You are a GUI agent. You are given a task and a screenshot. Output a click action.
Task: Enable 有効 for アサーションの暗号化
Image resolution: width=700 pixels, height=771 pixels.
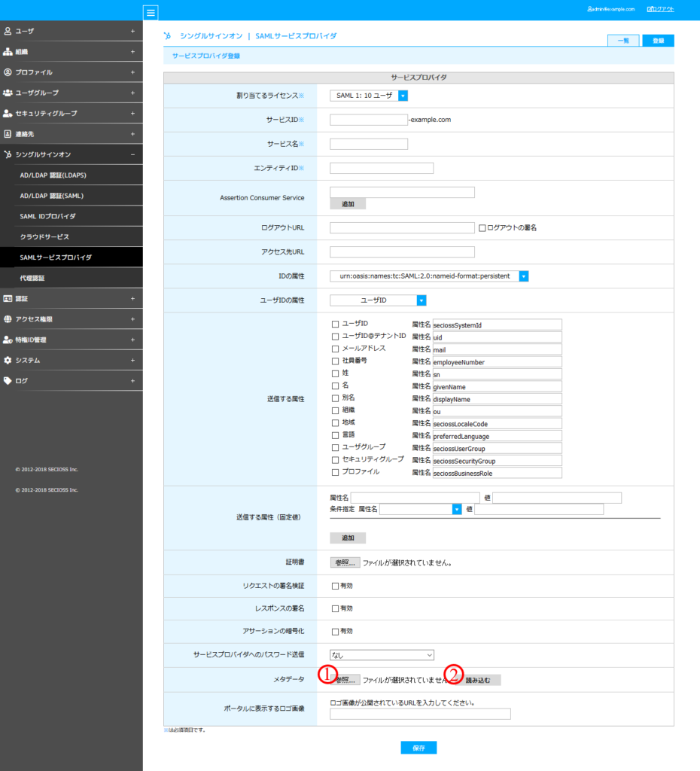click(334, 631)
